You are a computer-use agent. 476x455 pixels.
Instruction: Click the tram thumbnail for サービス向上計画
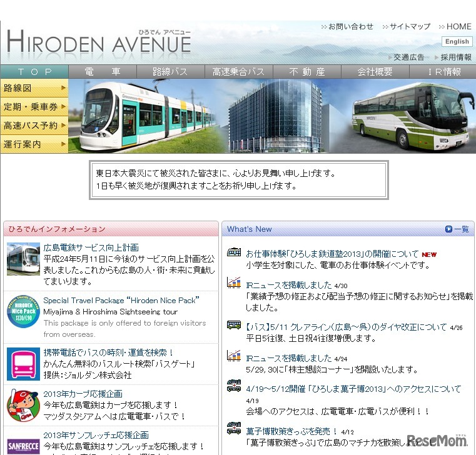point(23,259)
